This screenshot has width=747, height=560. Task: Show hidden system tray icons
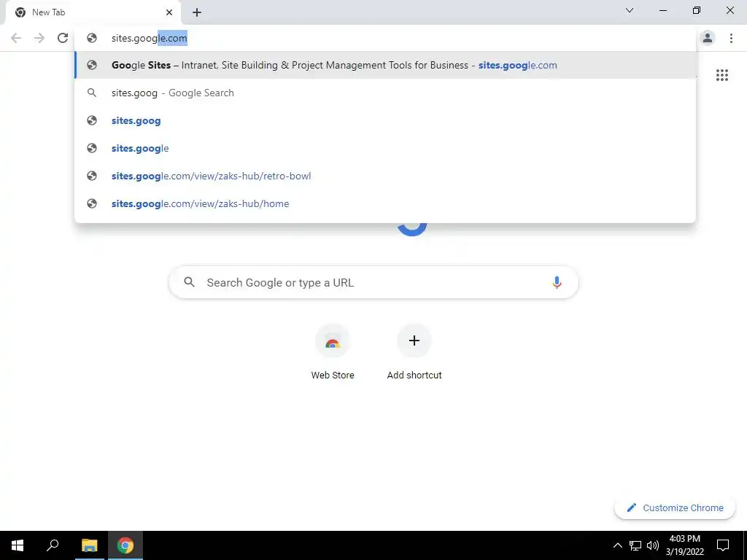pyautogui.click(x=617, y=545)
